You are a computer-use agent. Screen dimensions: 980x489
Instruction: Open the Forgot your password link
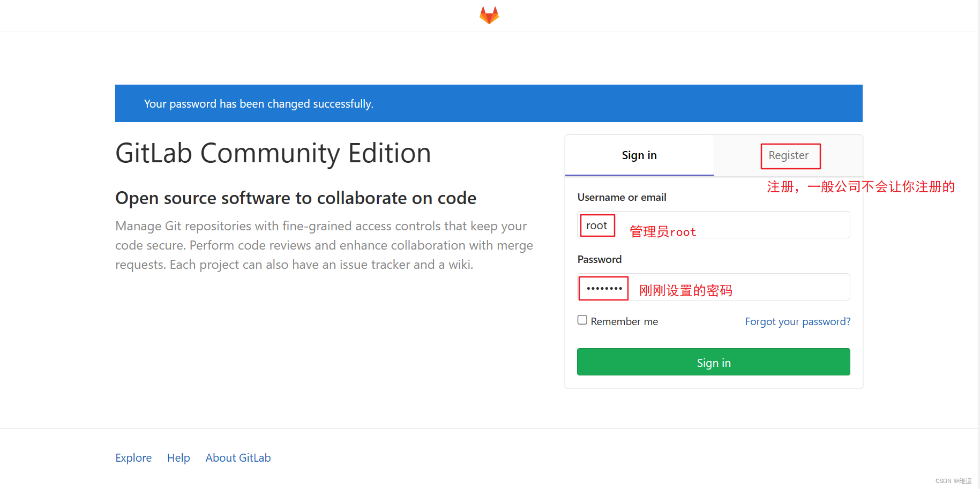(x=797, y=321)
